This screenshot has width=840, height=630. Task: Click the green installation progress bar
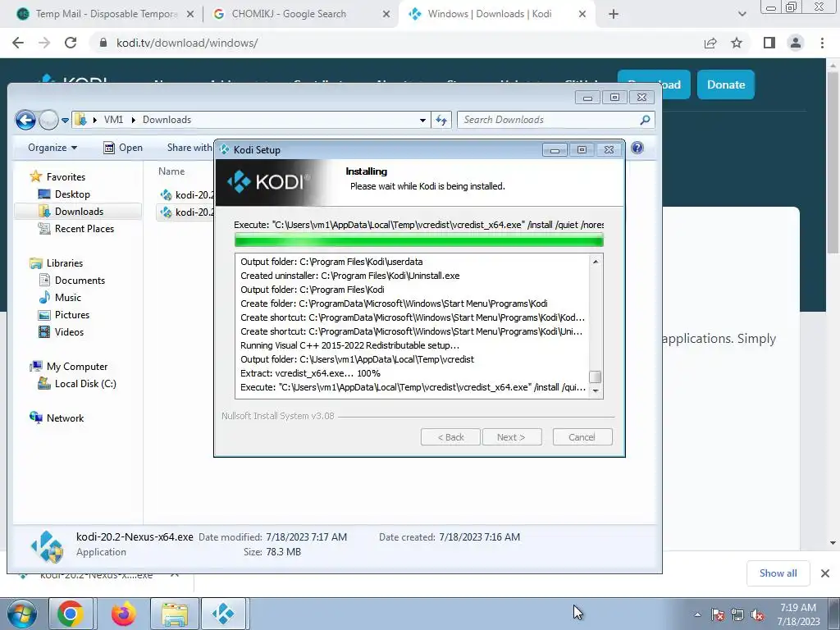coord(419,240)
